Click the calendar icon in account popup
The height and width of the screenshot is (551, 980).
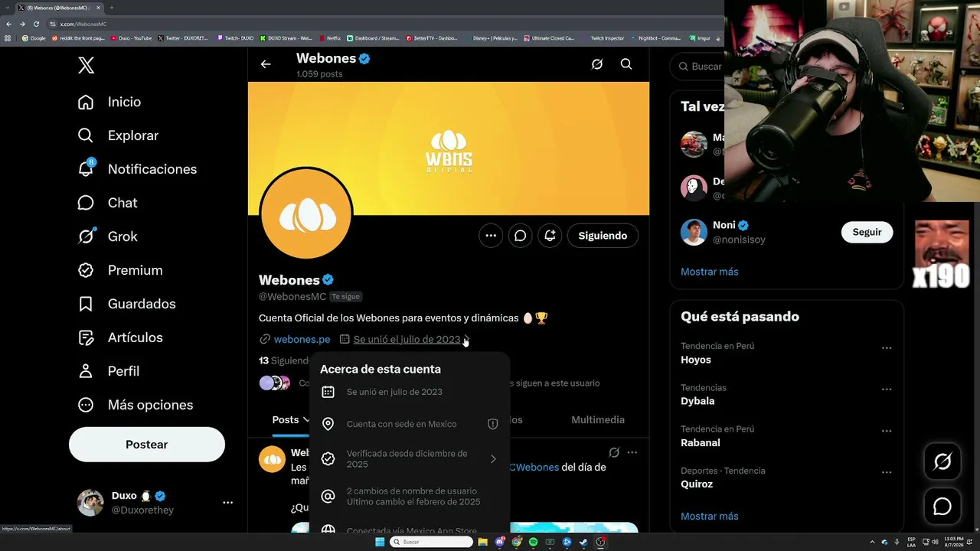(328, 392)
